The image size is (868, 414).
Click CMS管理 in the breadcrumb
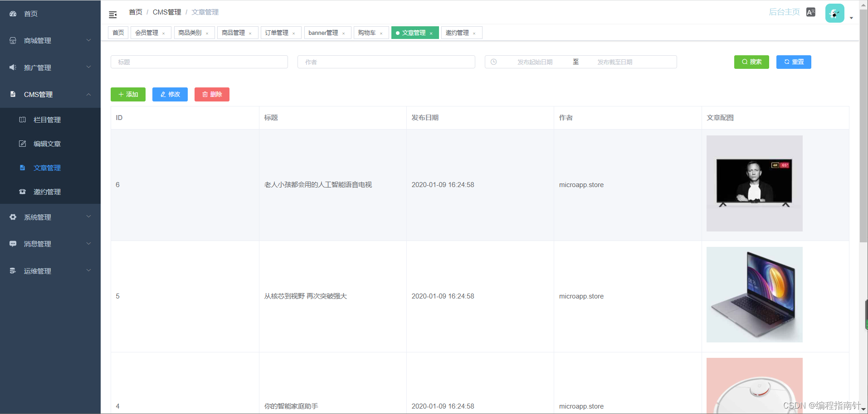coord(167,12)
